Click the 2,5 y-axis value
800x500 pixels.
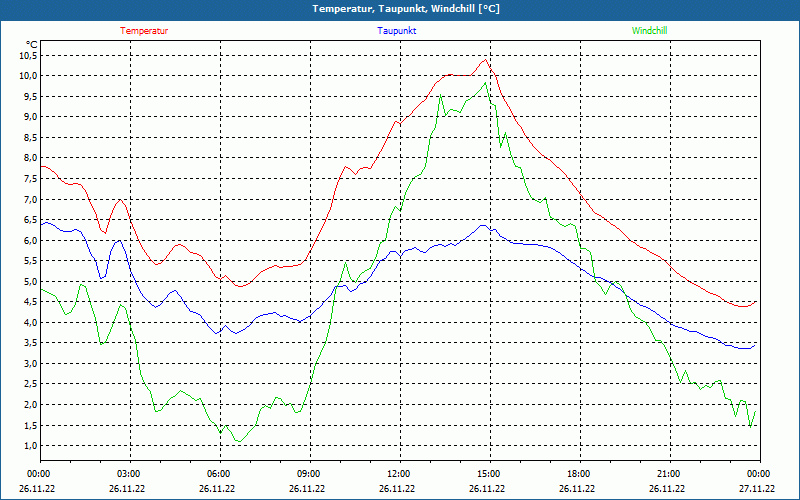31,384
